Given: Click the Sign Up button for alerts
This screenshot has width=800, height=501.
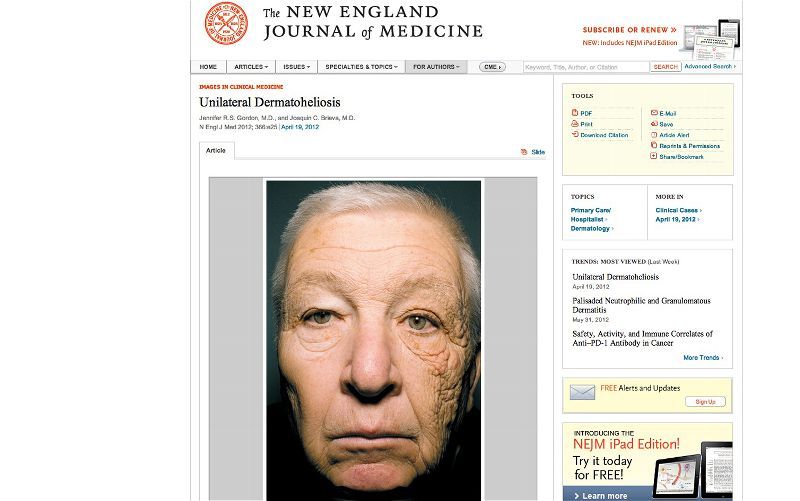Looking at the screenshot, I should 705,402.
